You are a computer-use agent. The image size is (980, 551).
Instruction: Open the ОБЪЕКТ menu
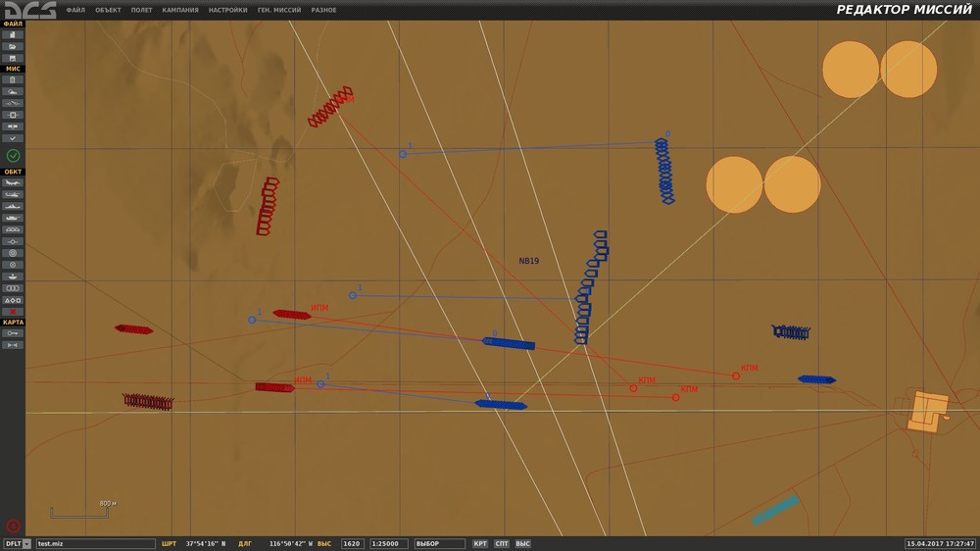(x=108, y=10)
